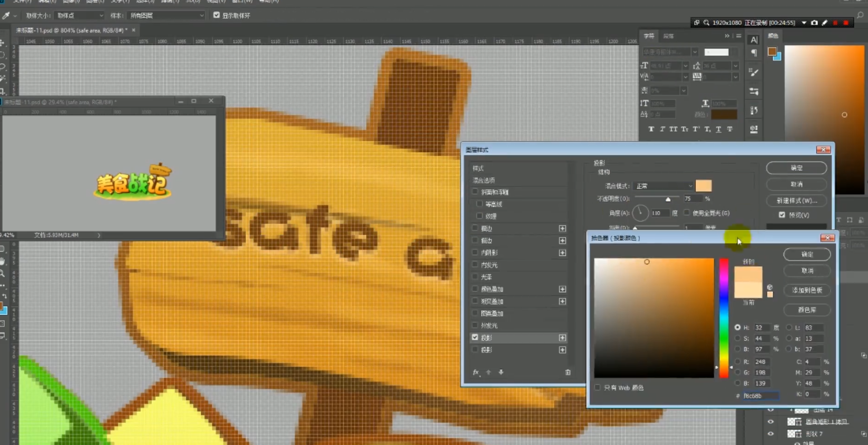Hide the 形状 7 layer eye icon
868x445 pixels.
[x=771, y=434]
